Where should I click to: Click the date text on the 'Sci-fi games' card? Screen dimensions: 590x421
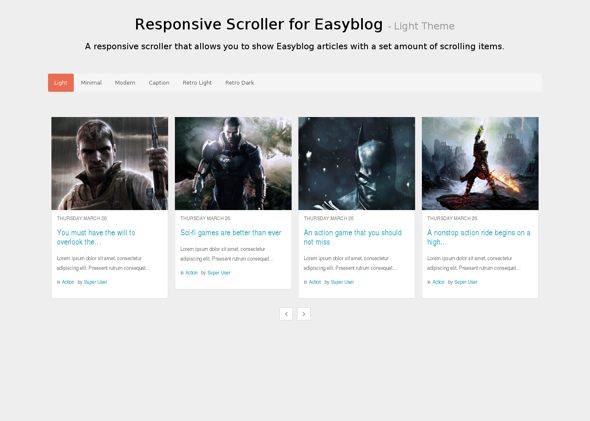pos(205,219)
